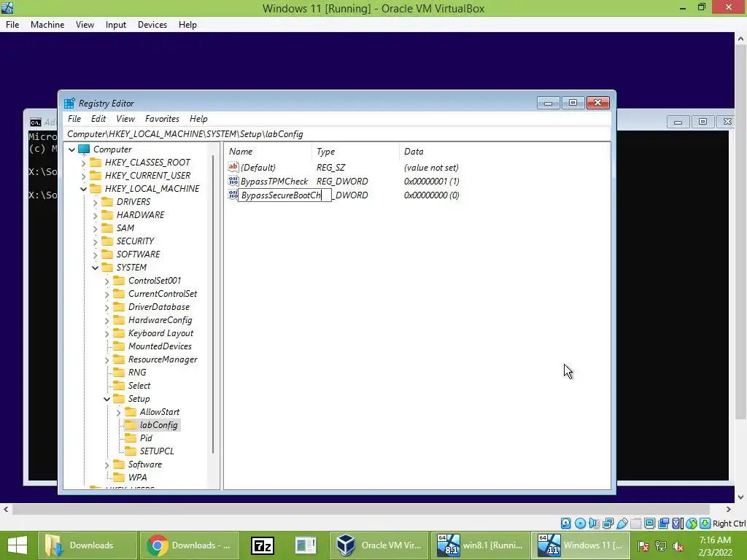Click the keyboard capture green arrow icon
Viewport: 747px width, 560px height.
pyautogui.click(x=705, y=524)
